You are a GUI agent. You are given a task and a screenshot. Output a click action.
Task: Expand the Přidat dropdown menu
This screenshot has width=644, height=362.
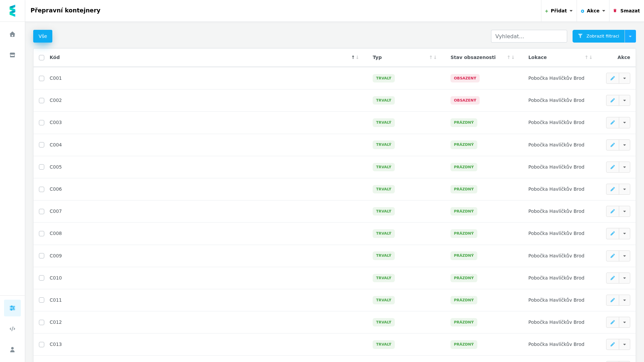pyautogui.click(x=559, y=11)
